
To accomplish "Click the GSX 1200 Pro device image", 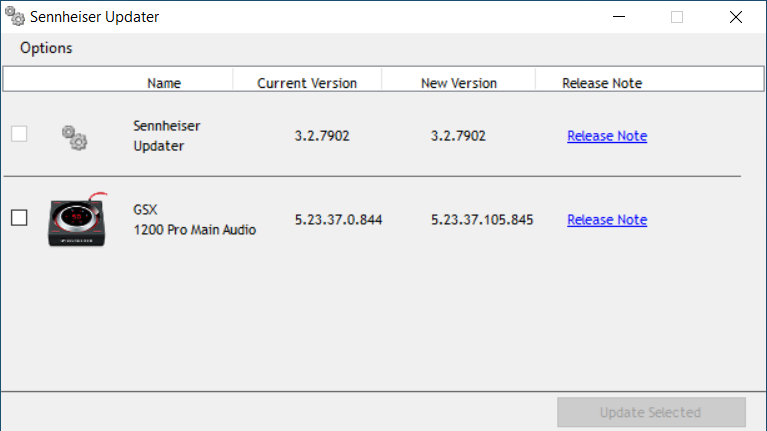I will (x=77, y=219).
